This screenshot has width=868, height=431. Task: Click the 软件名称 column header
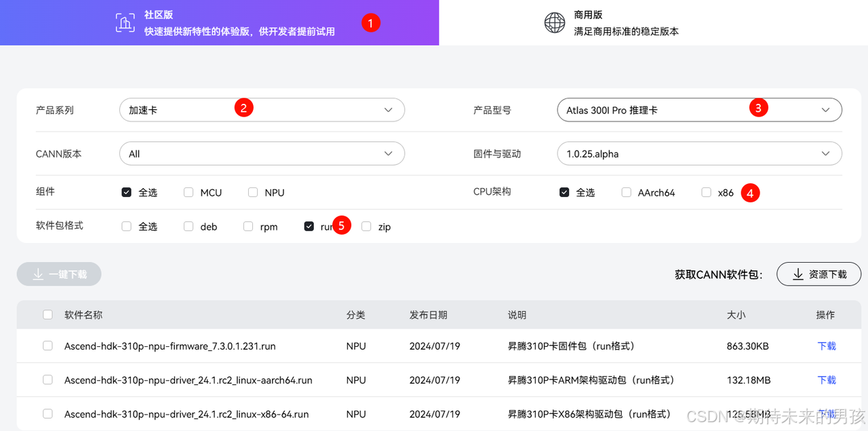point(83,315)
